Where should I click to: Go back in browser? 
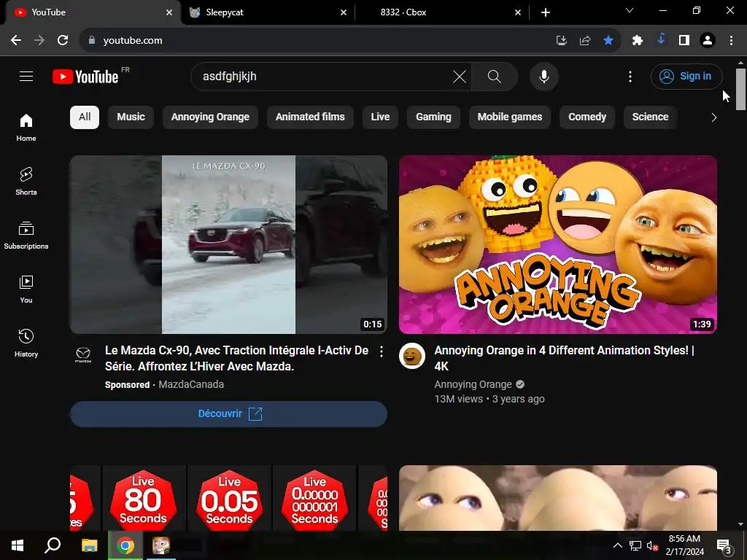click(16, 41)
